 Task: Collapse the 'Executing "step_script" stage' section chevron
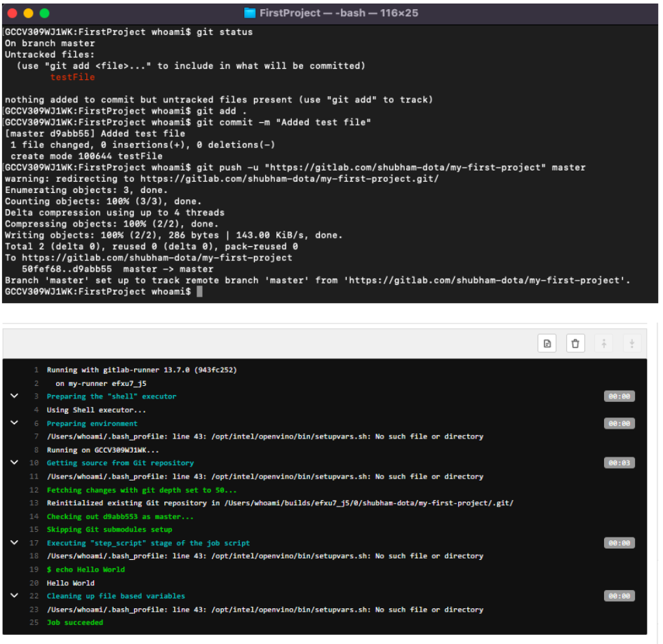(x=14, y=542)
